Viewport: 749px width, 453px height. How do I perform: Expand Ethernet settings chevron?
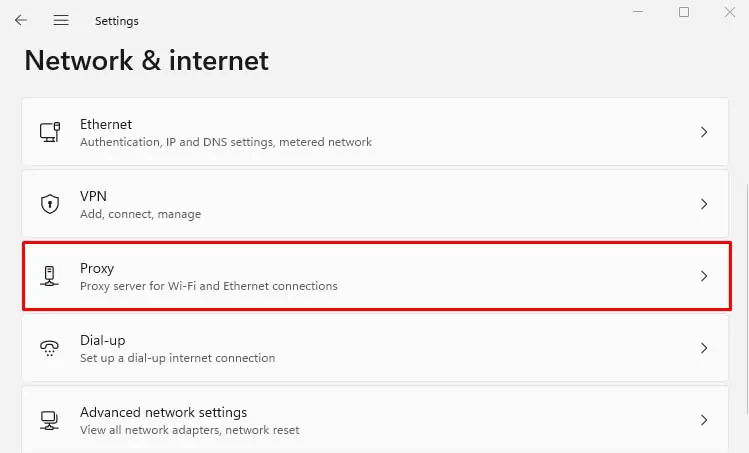(x=704, y=132)
